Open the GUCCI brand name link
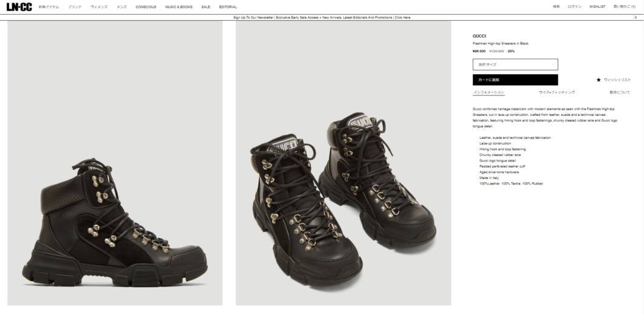 [x=479, y=36]
